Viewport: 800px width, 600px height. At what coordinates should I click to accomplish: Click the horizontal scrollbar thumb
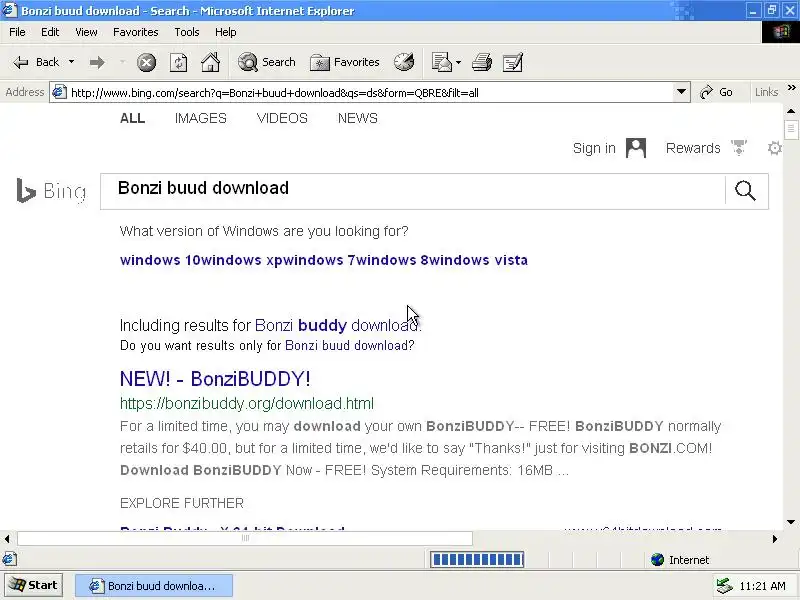(245, 538)
